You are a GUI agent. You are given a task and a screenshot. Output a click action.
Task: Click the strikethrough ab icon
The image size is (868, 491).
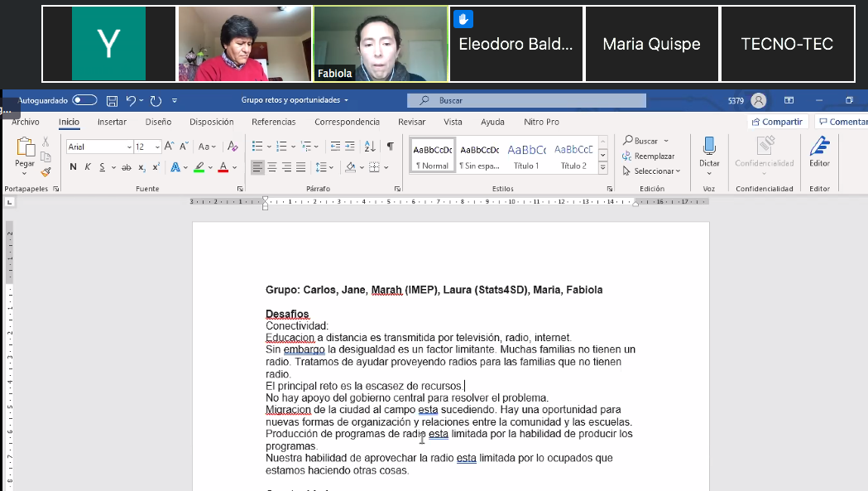point(127,167)
